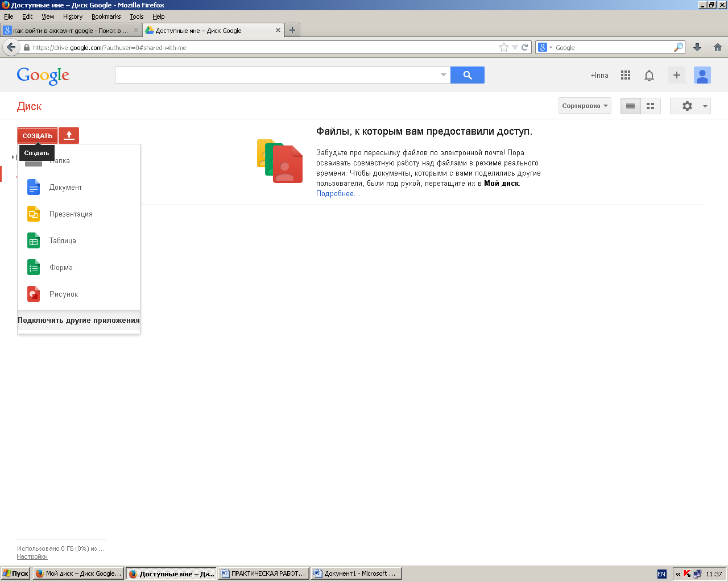
Task: Select the Документ blue document icon
Action: point(34,187)
